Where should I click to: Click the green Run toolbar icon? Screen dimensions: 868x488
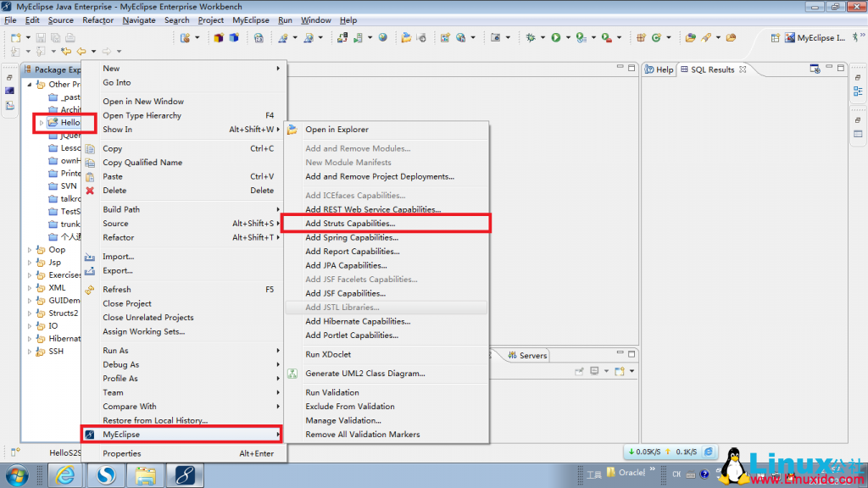point(556,37)
